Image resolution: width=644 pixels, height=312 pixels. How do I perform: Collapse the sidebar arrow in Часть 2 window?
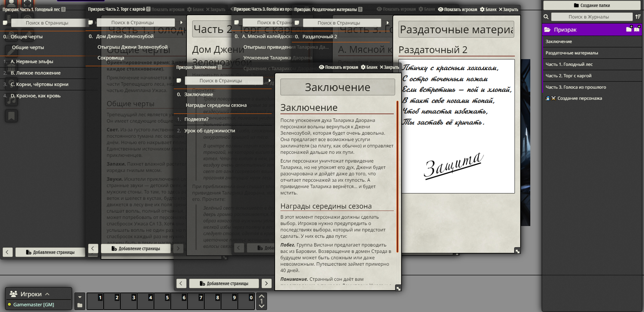point(181,23)
